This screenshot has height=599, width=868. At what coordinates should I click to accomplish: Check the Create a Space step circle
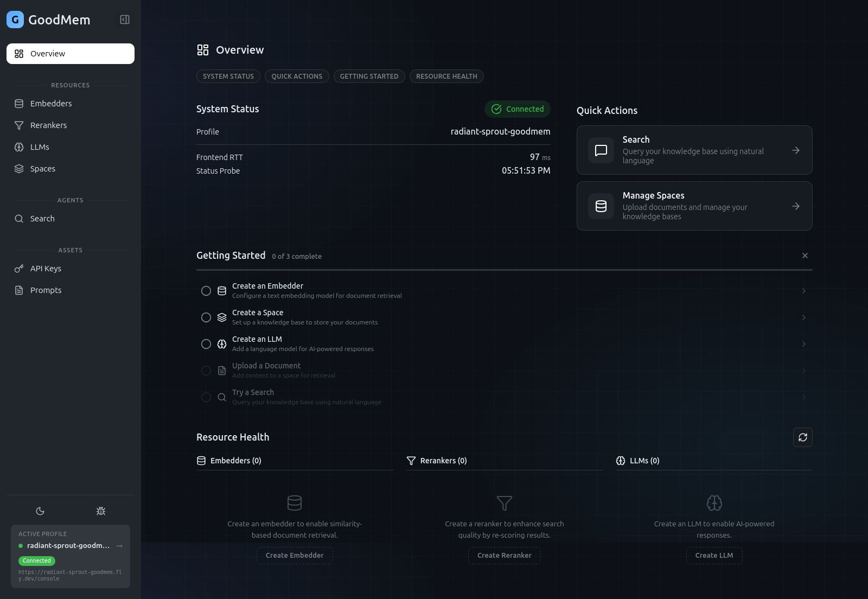[206, 317]
